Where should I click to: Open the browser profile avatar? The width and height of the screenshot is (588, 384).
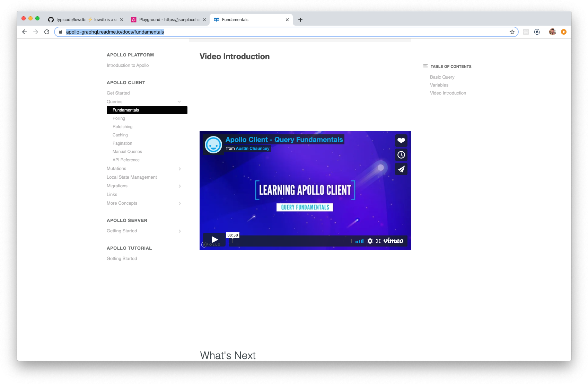pos(553,32)
